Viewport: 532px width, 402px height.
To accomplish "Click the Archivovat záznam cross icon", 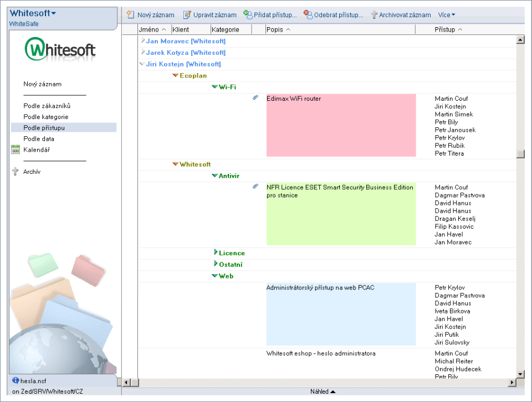I will tap(374, 15).
